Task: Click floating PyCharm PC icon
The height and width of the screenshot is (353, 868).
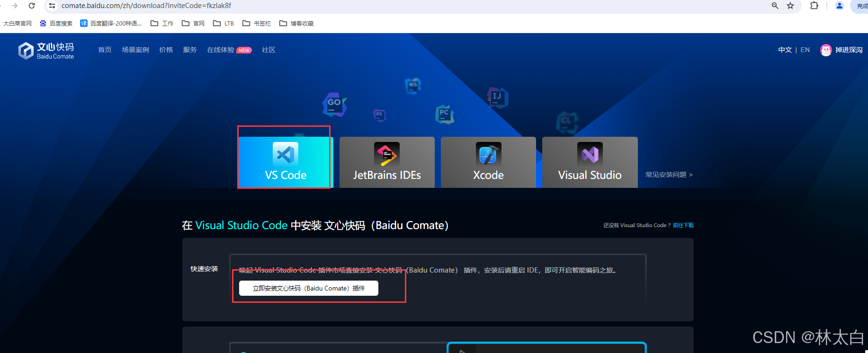Action: [x=444, y=114]
